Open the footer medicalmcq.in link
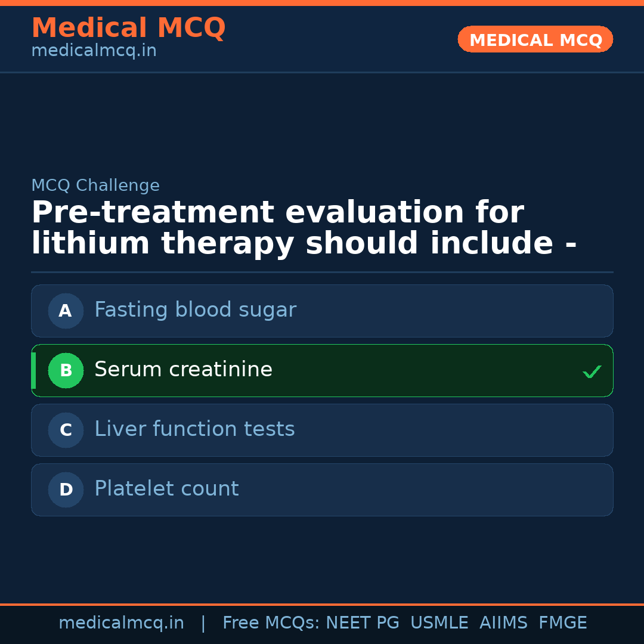The height and width of the screenshot is (644, 644). [122, 622]
